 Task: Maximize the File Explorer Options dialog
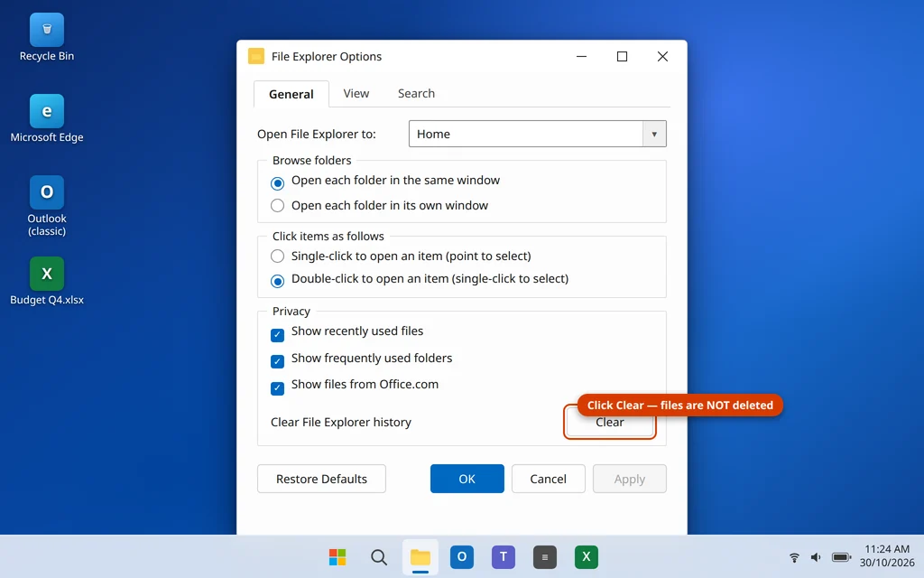coord(622,56)
